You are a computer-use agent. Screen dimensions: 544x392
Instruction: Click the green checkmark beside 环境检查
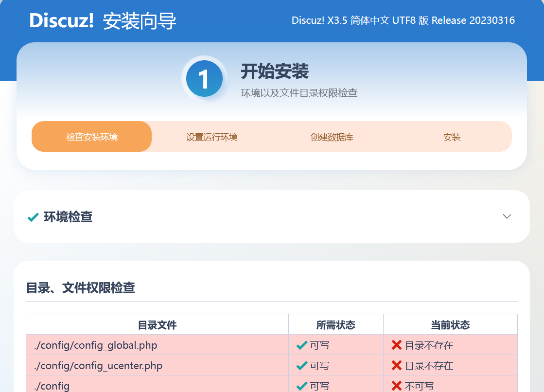coord(33,217)
